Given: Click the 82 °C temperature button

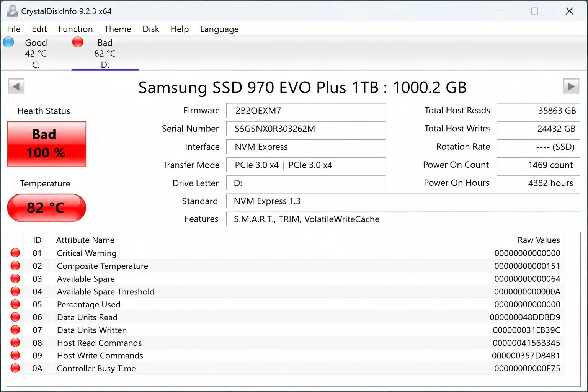Looking at the screenshot, I should click(x=47, y=207).
